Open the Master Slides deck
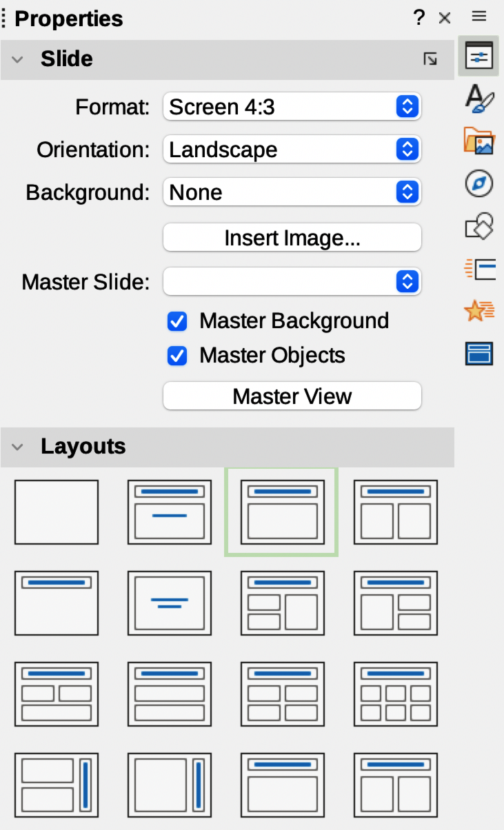Viewport: 504px width, 830px height. [479, 354]
